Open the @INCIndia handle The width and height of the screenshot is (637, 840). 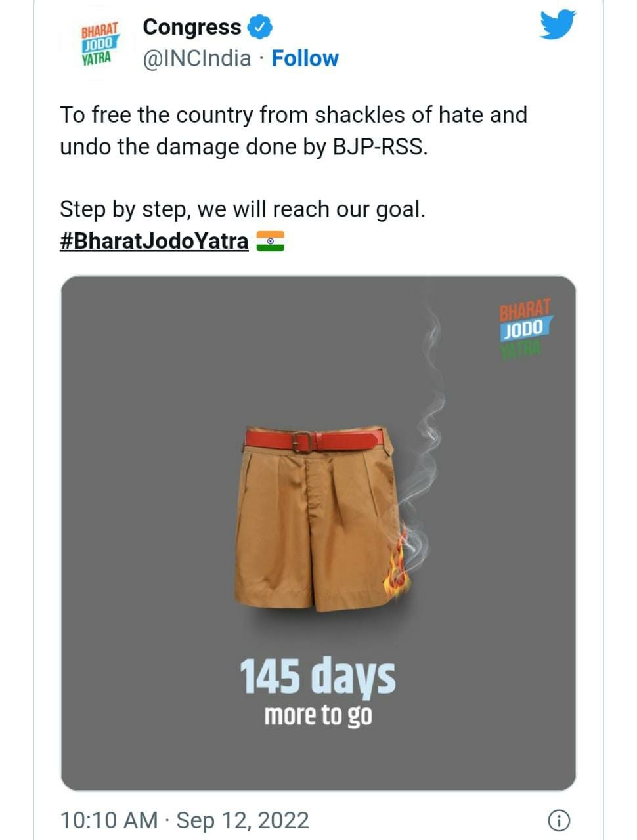197,58
